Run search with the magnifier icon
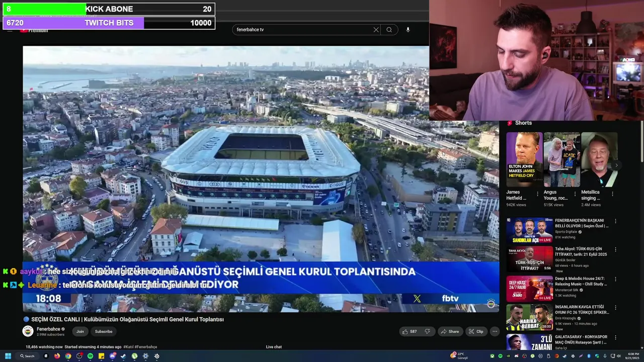Screen dimensions: 644x362 (x=389, y=30)
